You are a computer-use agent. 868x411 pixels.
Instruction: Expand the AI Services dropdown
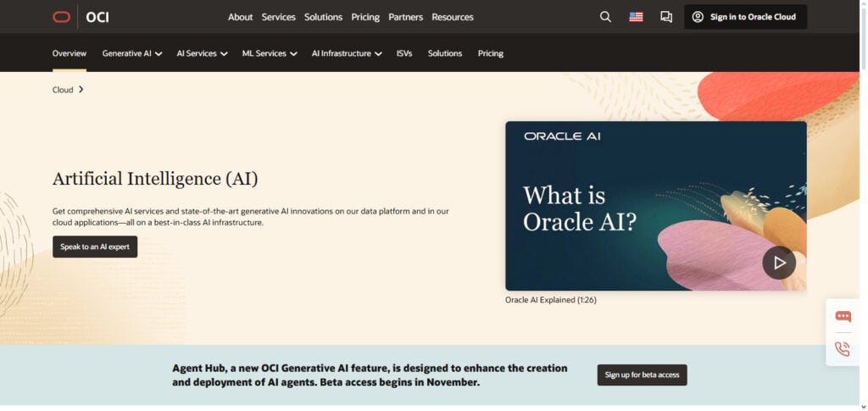click(x=202, y=53)
